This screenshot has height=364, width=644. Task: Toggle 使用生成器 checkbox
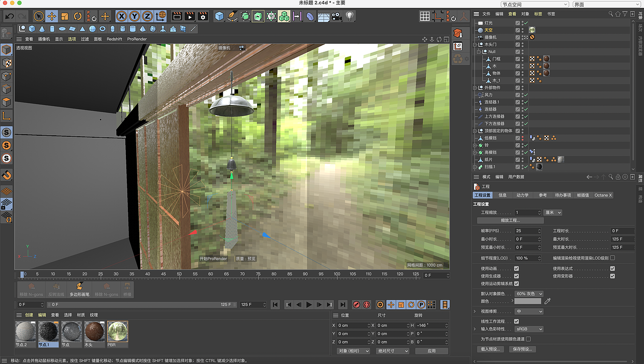pyautogui.click(x=516, y=276)
